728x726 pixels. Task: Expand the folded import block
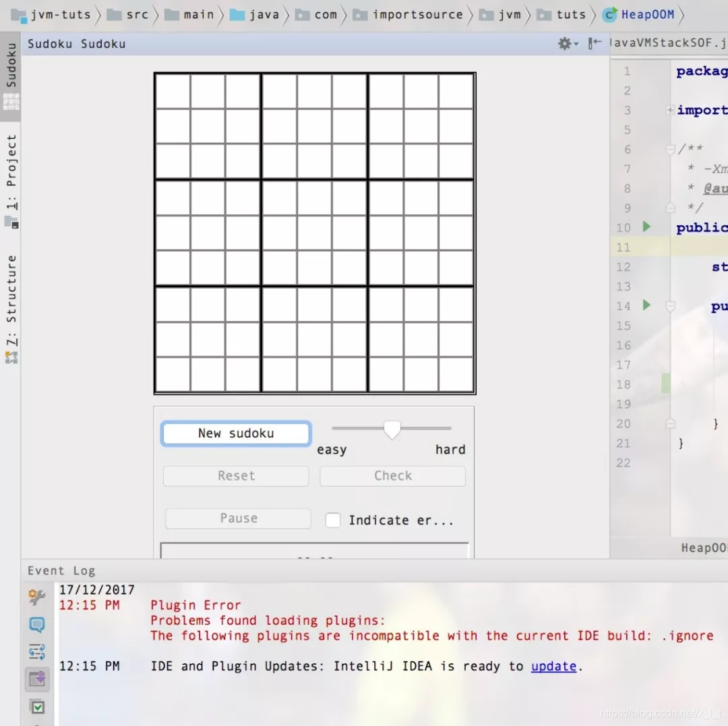(670, 110)
